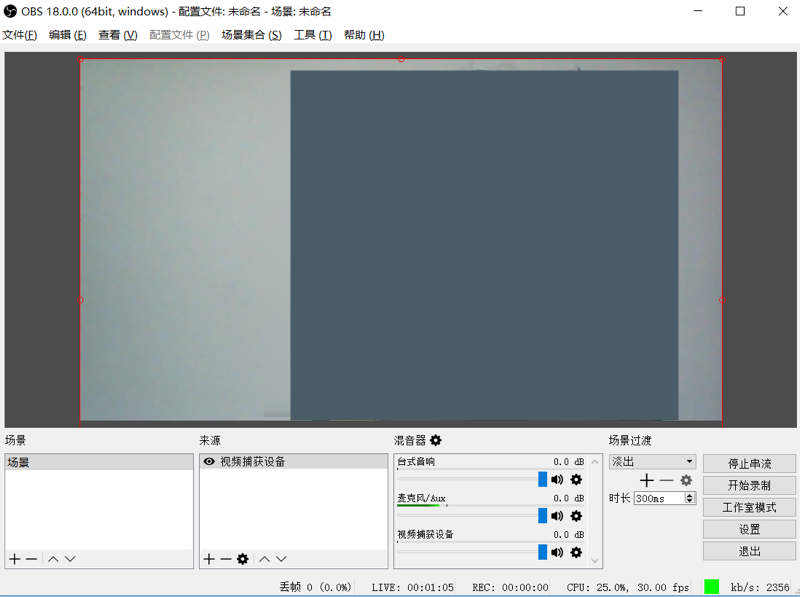Image resolution: width=800 pixels, height=597 pixels.
Task: Enable 工作室模式 studio mode
Action: pyautogui.click(x=749, y=508)
